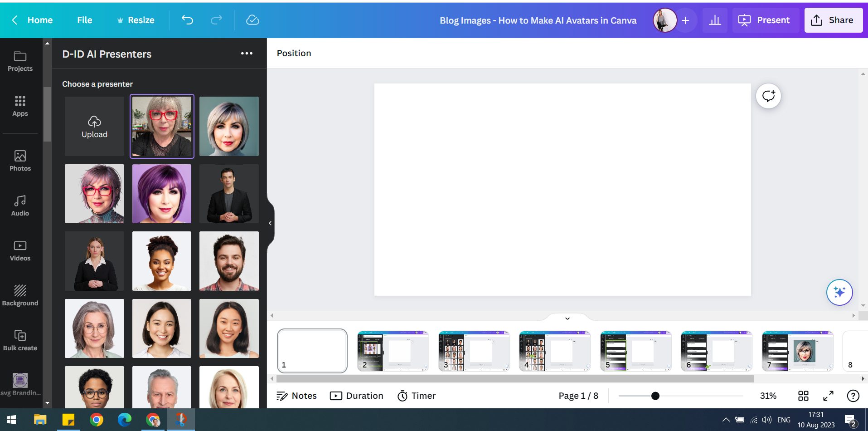Image resolution: width=868 pixels, height=431 pixels.
Task: Open the File menu
Action: [84, 20]
